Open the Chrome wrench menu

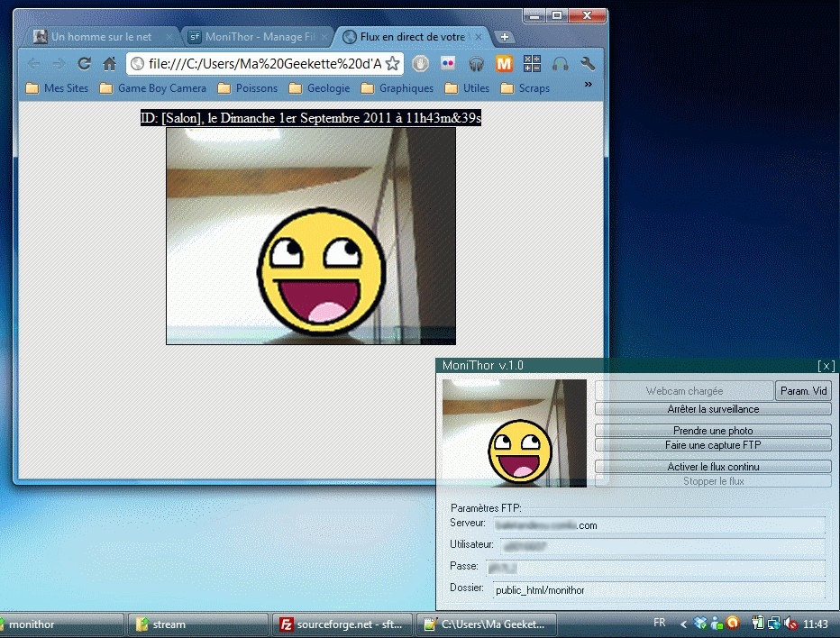pos(588,64)
